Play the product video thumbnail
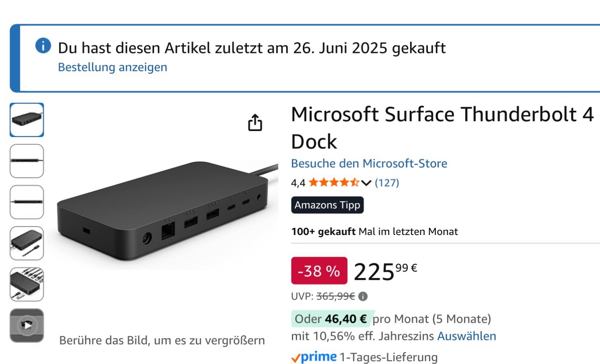Screen dimensions: 600x364 click(x=27, y=325)
